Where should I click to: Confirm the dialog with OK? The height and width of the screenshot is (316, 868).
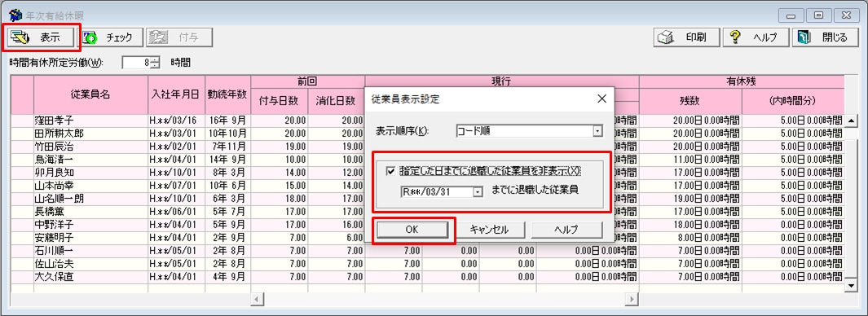[412, 230]
